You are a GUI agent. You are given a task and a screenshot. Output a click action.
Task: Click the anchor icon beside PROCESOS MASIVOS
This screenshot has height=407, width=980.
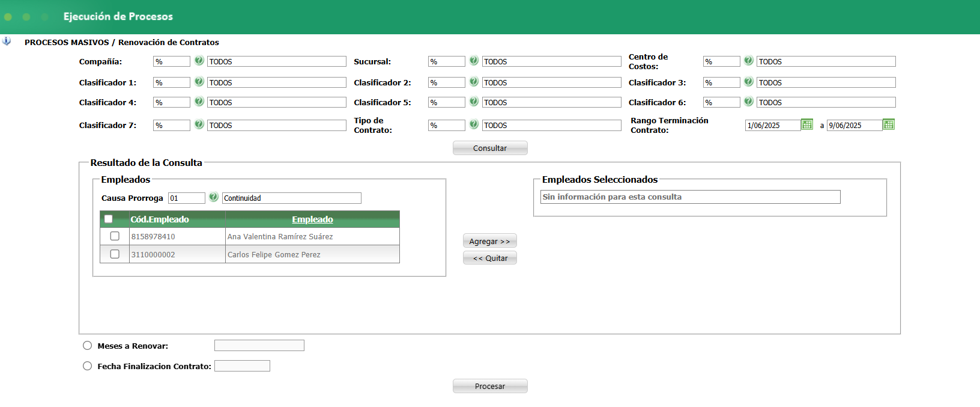(7, 41)
